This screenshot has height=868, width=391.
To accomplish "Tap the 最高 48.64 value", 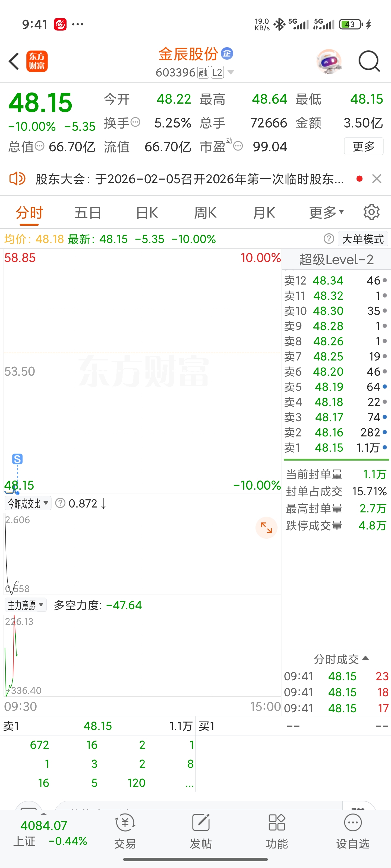I will pyautogui.click(x=269, y=99).
